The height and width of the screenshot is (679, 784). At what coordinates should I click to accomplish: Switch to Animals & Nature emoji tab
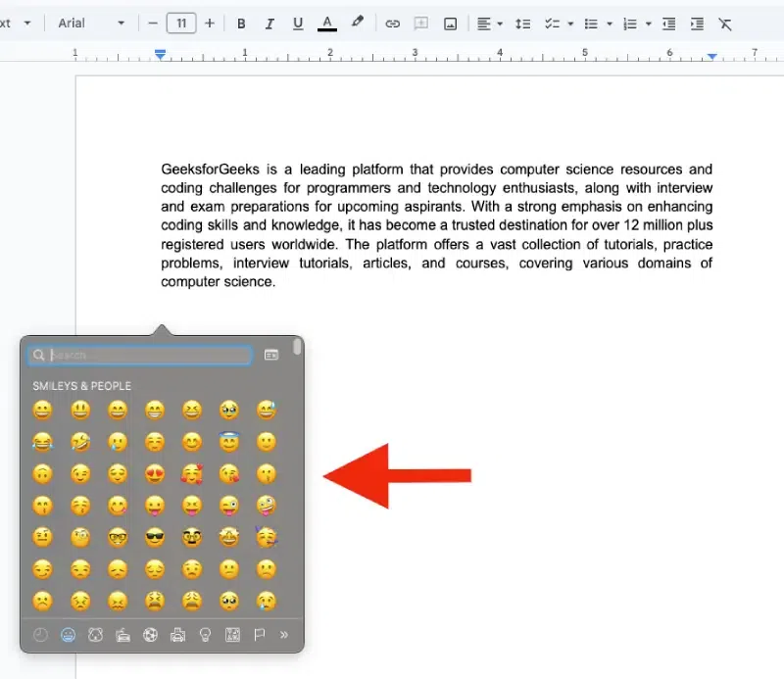pyautogui.click(x=95, y=635)
